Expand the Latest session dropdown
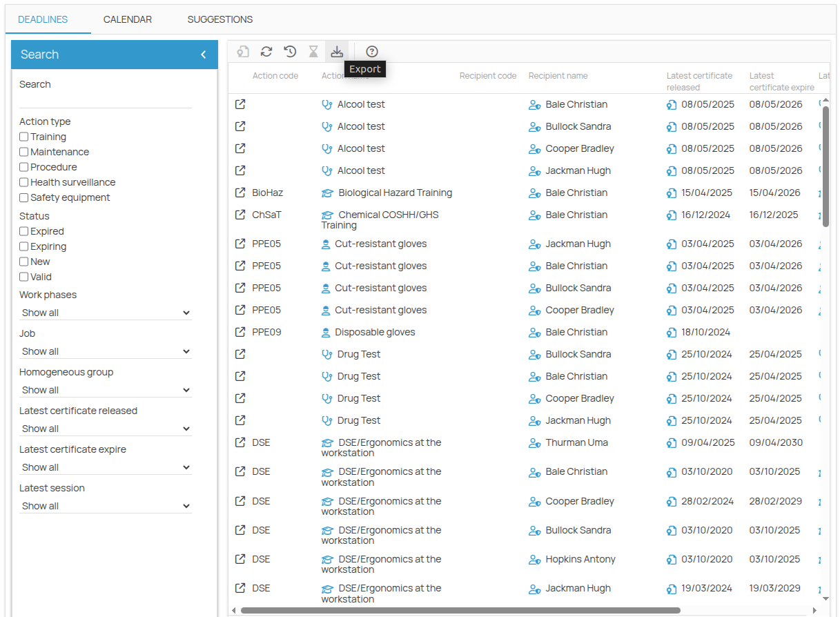Image resolution: width=840 pixels, height=617 pixels. (x=105, y=505)
